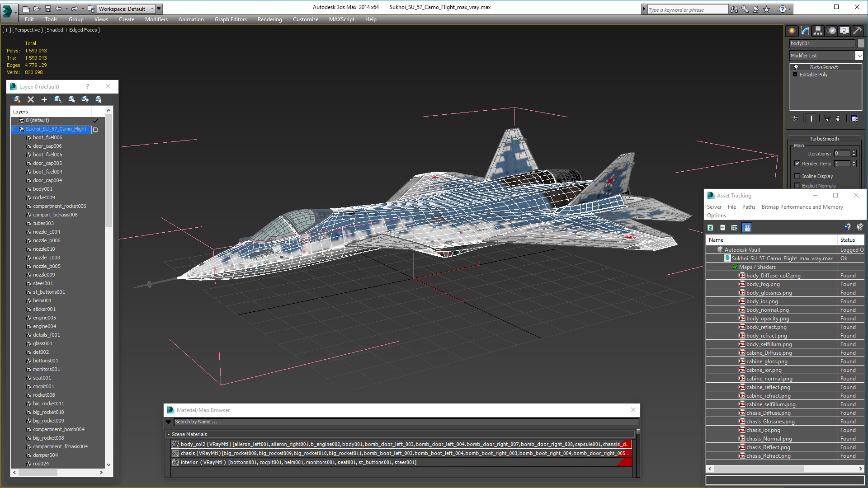Click Select Highlighted Objects and Layers icon
The height and width of the screenshot is (488, 868).
(x=58, y=99)
